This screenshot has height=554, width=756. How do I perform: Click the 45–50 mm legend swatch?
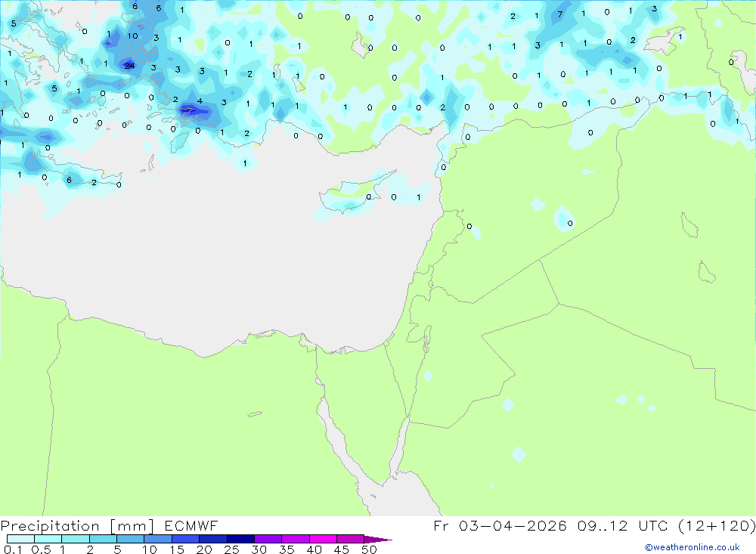pyautogui.click(x=350, y=539)
